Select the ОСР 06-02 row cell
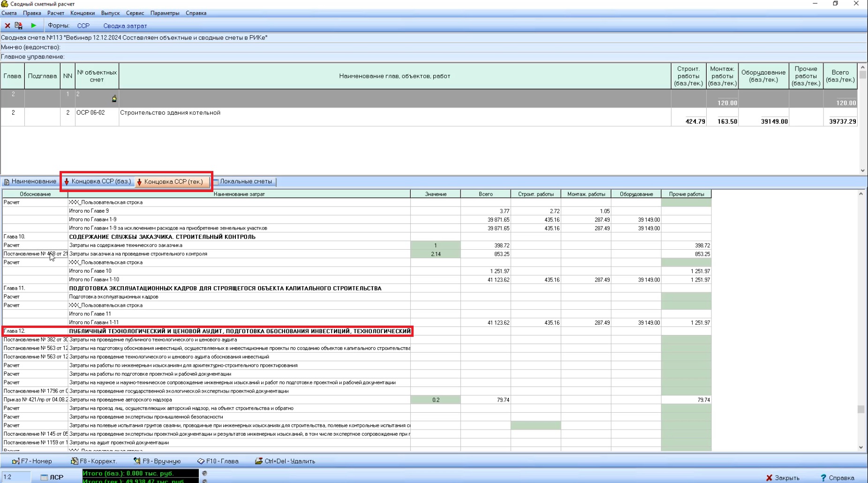Viewport: 868px width, 483px height. [x=97, y=117]
